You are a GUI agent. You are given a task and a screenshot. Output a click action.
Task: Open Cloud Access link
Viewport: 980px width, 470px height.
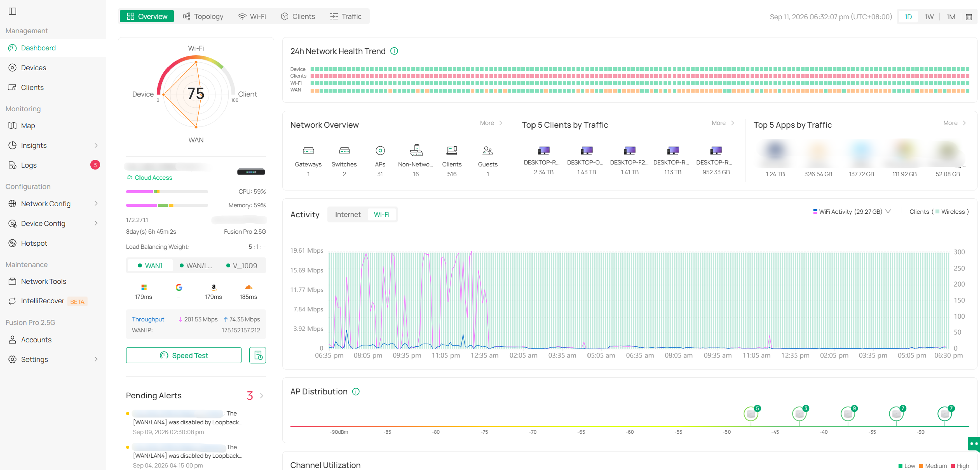pyautogui.click(x=150, y=178)
